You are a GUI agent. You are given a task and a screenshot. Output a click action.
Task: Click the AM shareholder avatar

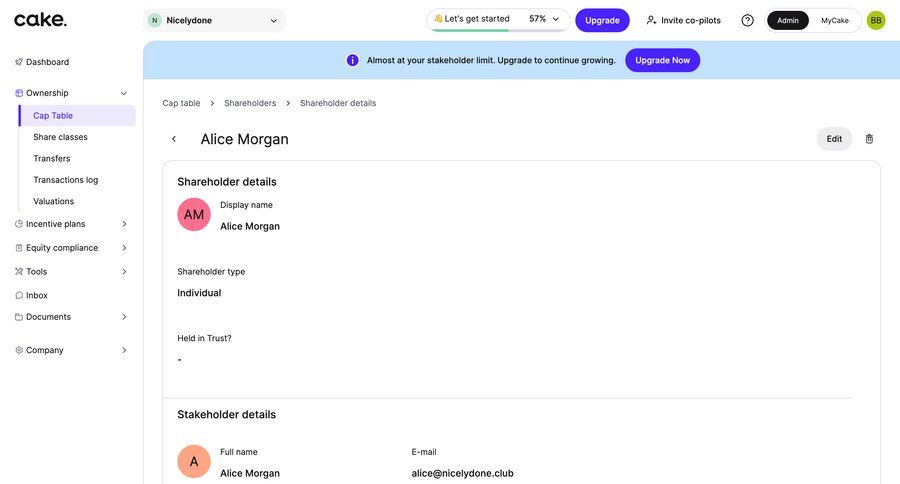coord(194,215)
